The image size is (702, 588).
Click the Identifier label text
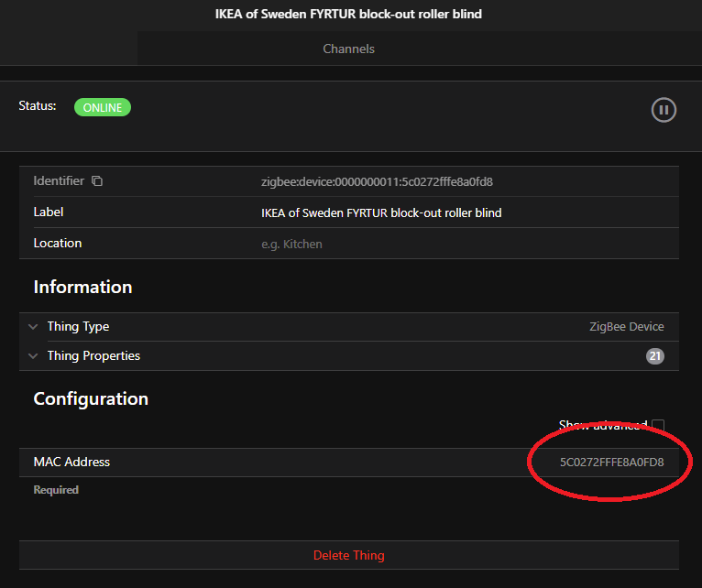[x=59, y=180]
